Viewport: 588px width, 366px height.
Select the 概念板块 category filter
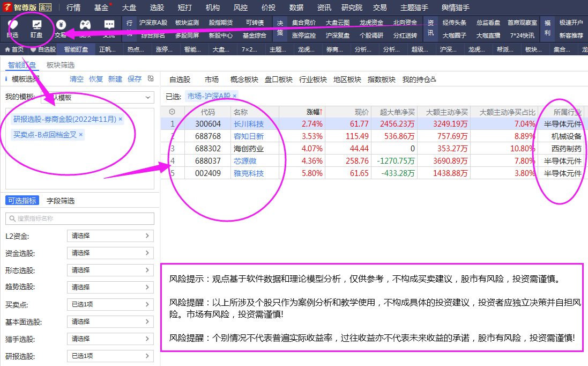(244, 79)
